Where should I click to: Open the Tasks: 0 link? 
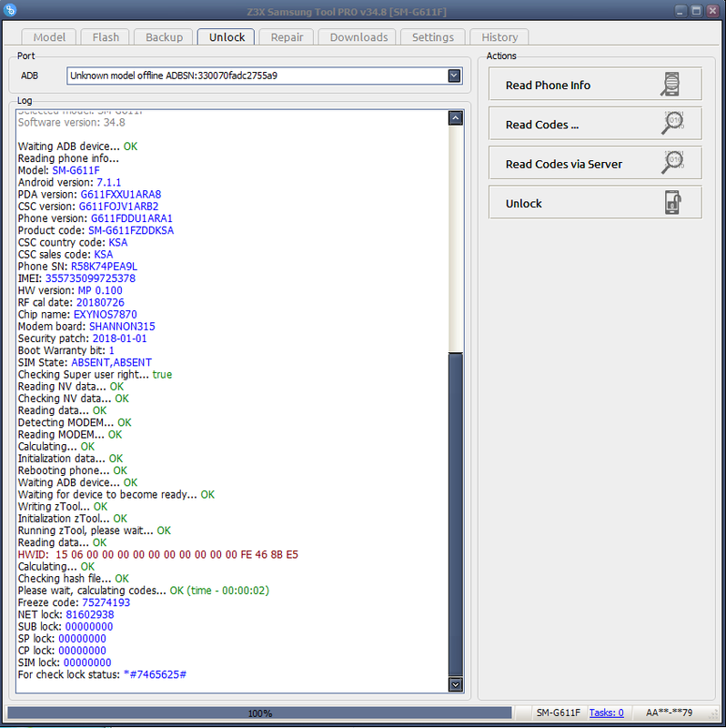click(x=606, y=713)
